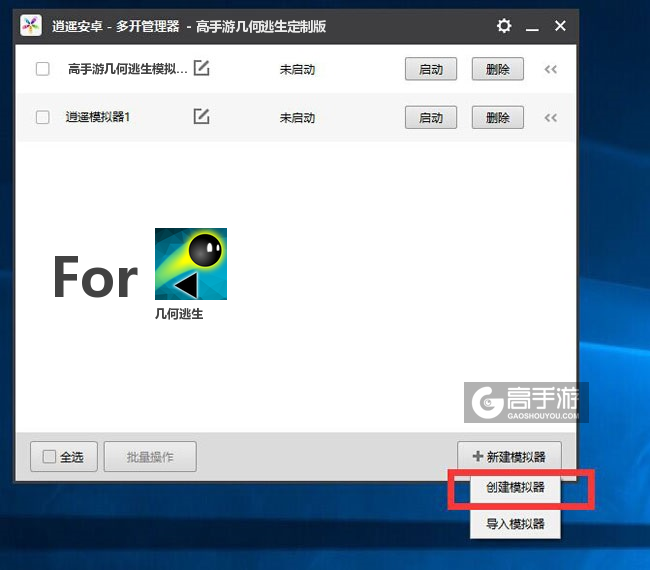Screen dimensions: 650x570
Task: Click 未启动 status of 逍遥模拟器1
Action: (297, 118)
